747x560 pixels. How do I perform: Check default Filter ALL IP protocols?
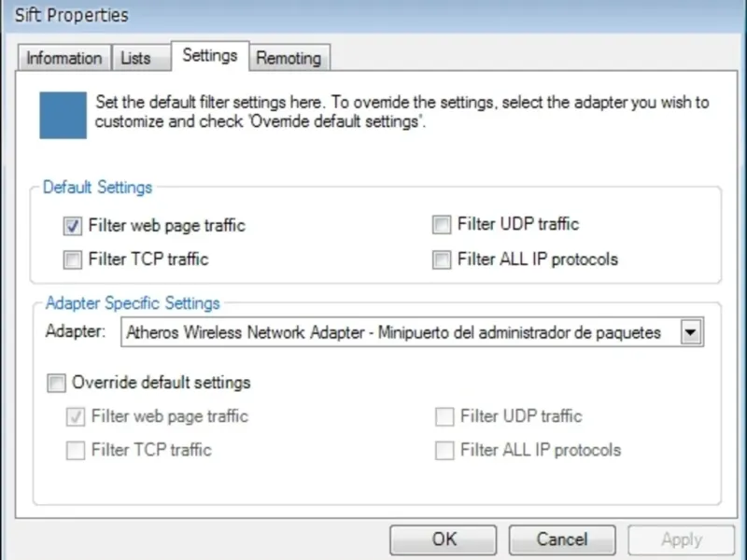[442, 259]
